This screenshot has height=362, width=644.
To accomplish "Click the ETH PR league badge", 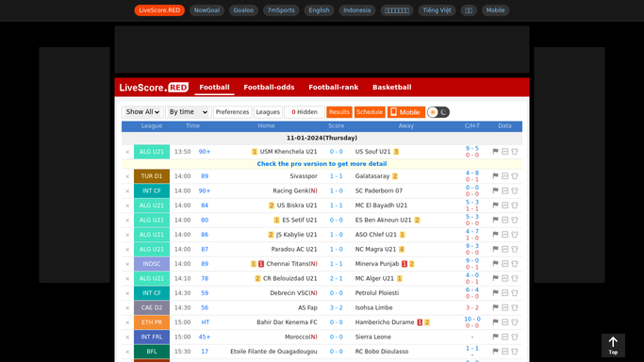I will (152, 322).
